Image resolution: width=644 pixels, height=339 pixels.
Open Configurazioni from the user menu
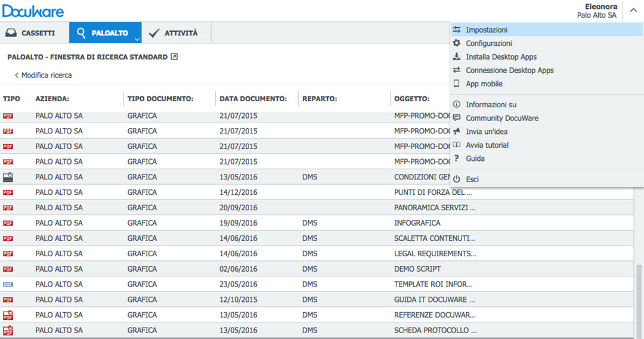pyautogui.click(x=547, y=43)
